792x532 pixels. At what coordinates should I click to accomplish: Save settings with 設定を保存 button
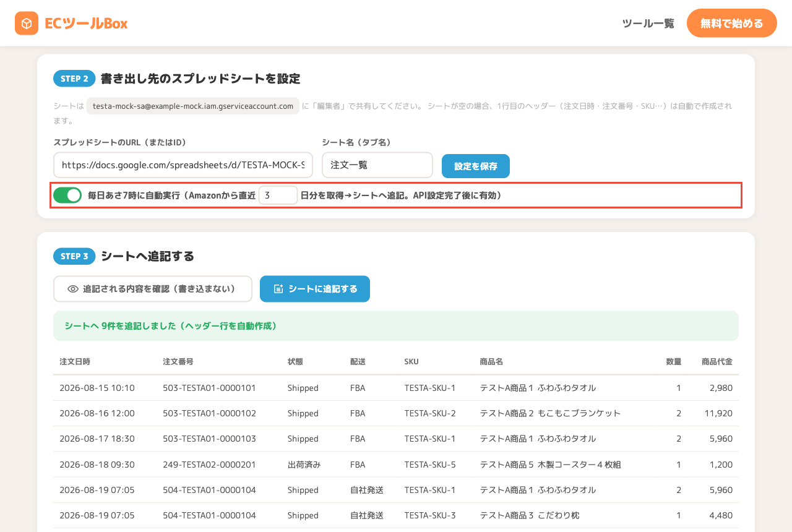pos(476,166)
